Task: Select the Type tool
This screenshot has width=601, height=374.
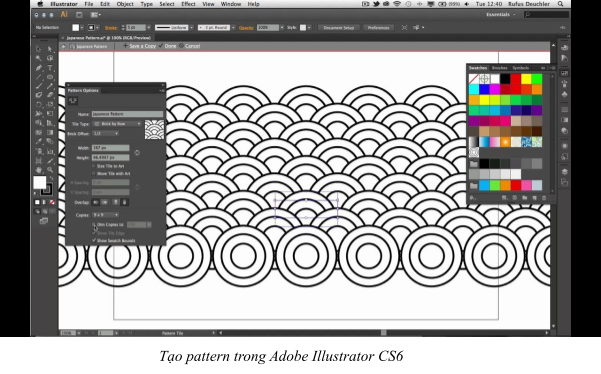Action: click(x=50, y=68)
